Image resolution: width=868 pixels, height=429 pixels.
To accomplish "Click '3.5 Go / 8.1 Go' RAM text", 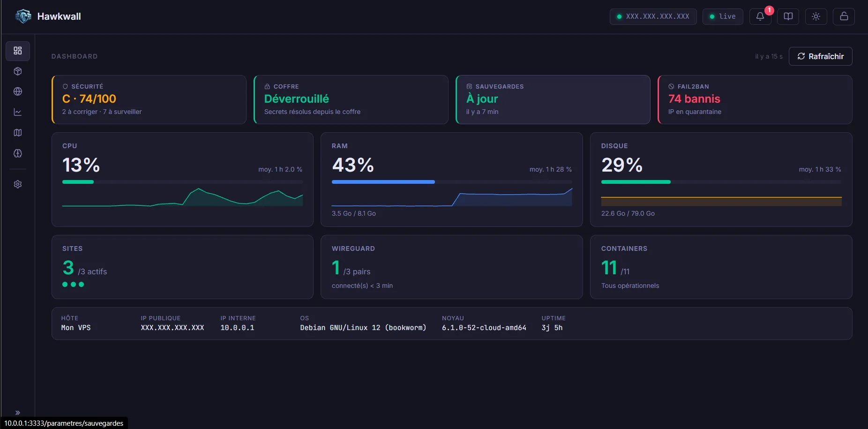I will (x=354, y=213).
